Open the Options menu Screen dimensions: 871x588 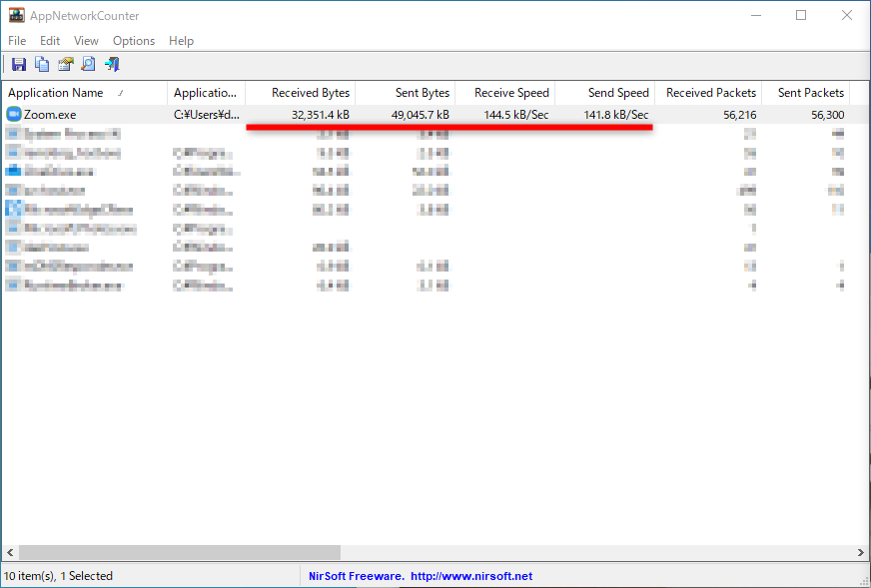coord(133,41)
